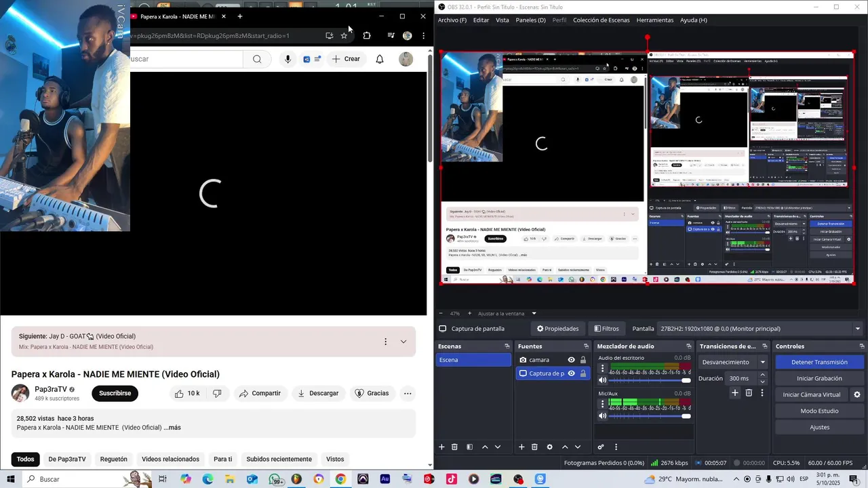Open OBS Herramientas menu
This screenshot has width=868, height=488.
pos(655,20)
